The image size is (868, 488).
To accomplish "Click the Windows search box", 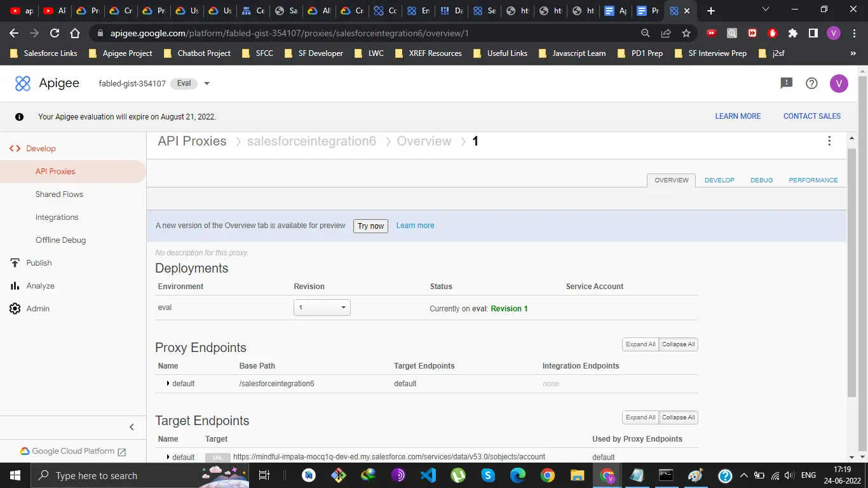I will [140, 475].
